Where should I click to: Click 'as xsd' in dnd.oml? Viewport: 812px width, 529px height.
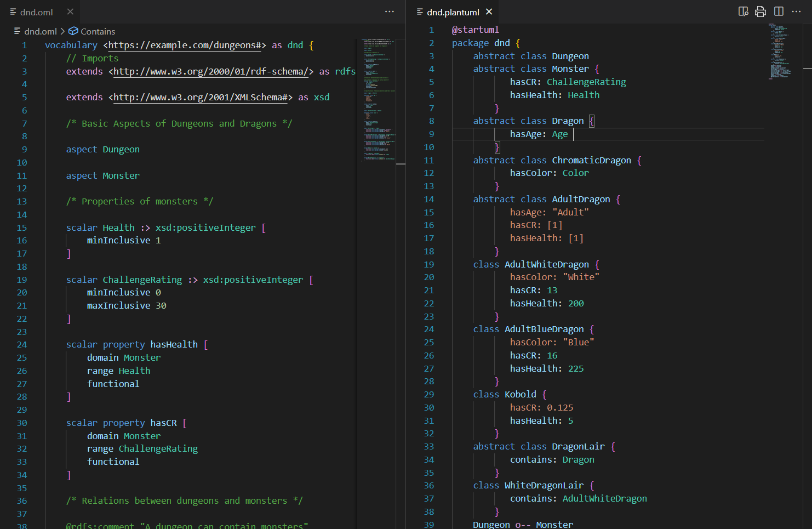pos(314,97)
